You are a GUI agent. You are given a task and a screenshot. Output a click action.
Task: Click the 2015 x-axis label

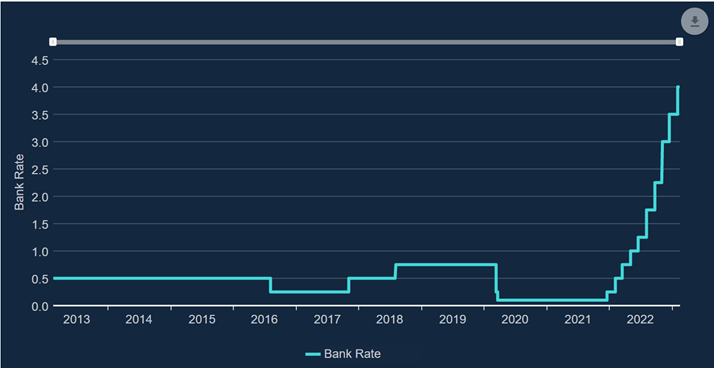click(202, 319)
